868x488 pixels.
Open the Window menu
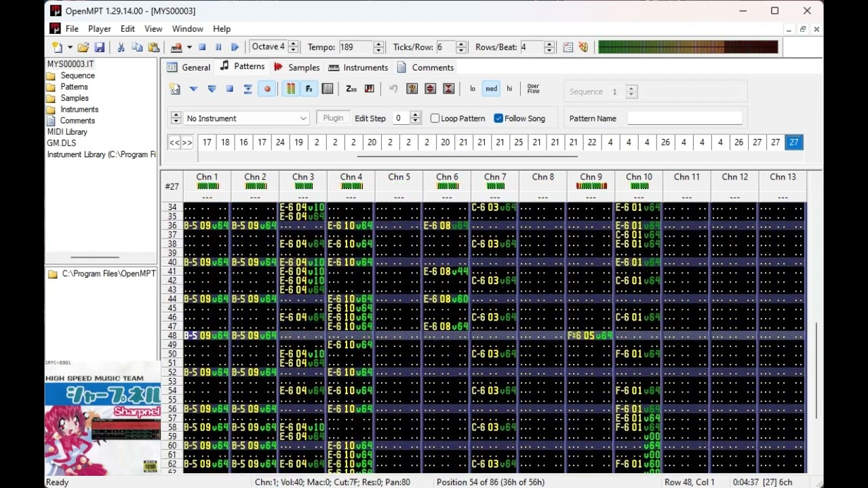coord(188,29)
